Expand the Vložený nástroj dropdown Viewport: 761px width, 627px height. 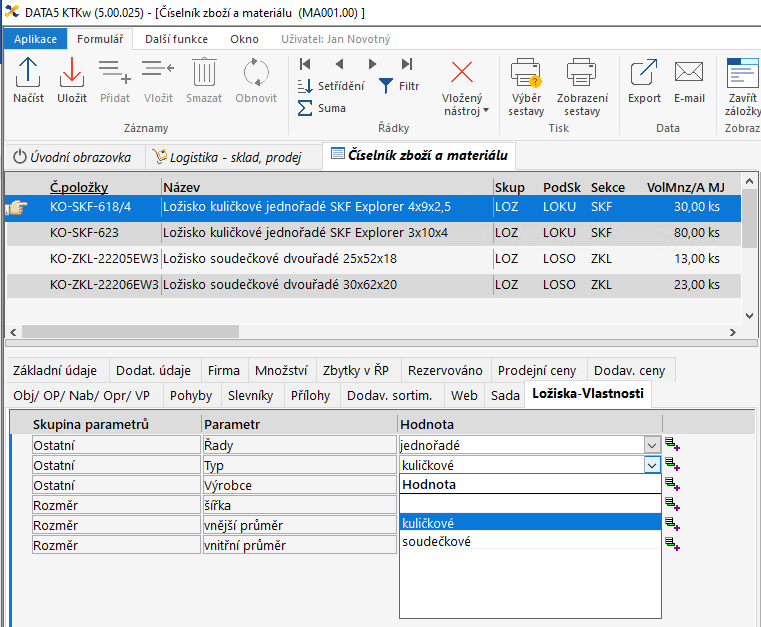[x=462, y=104]
